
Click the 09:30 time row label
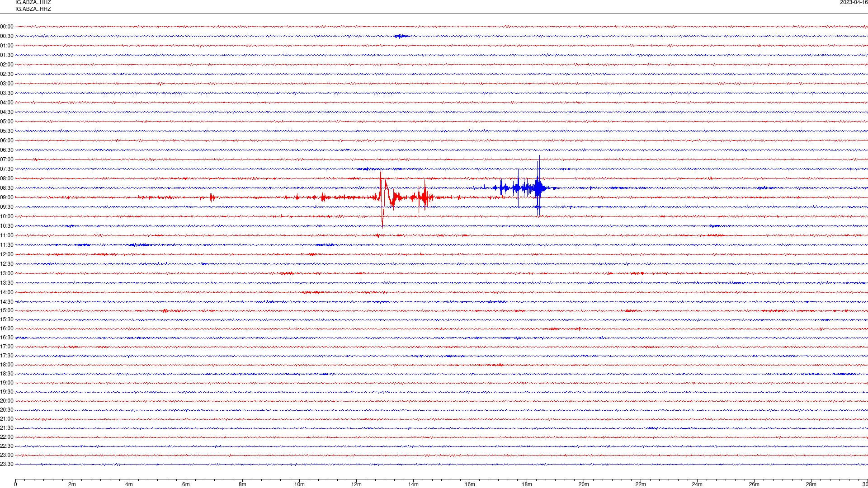pyautogui.click(x=7, y=207)
